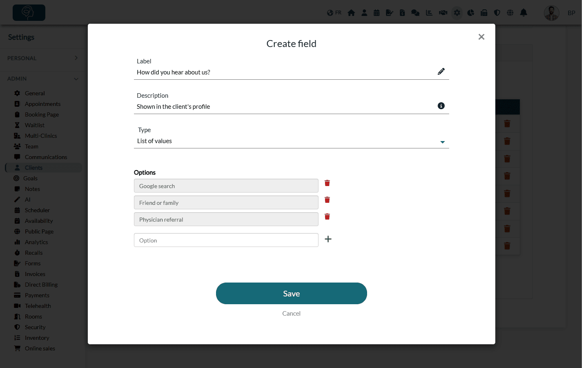Open the notifications bell

[523, 13]
